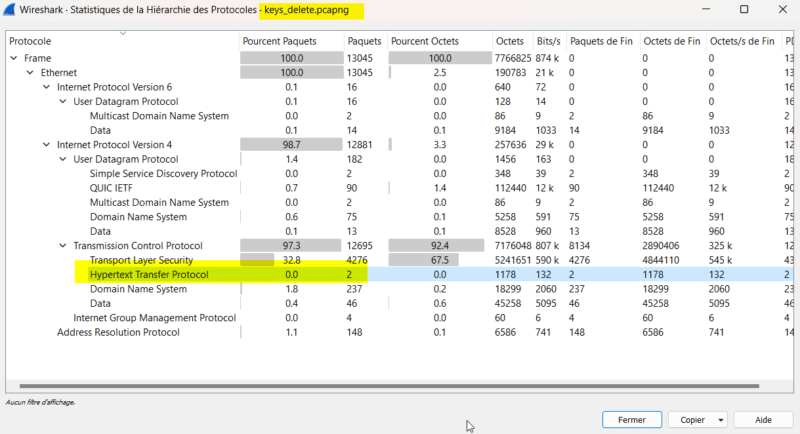Select the Data row under IPv6 UDP
Viewport: 800px width, 434px height.
pyautogui.click(x=399, y=131)
